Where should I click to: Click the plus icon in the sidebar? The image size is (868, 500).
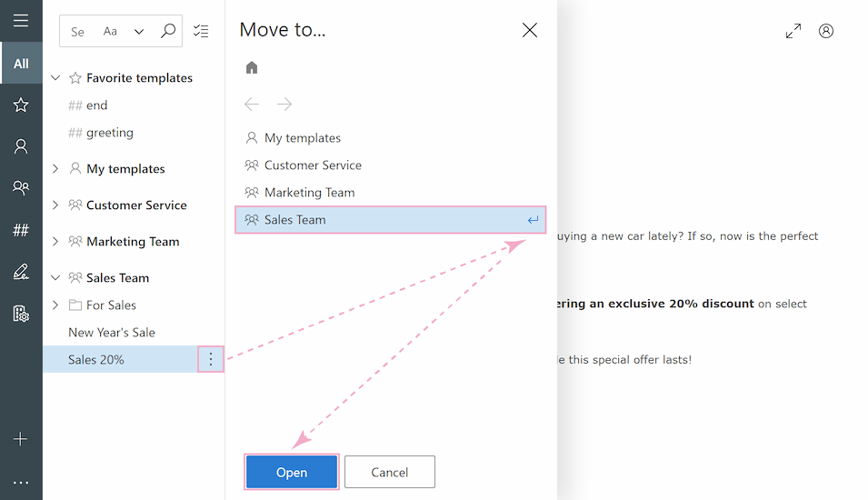21,439
